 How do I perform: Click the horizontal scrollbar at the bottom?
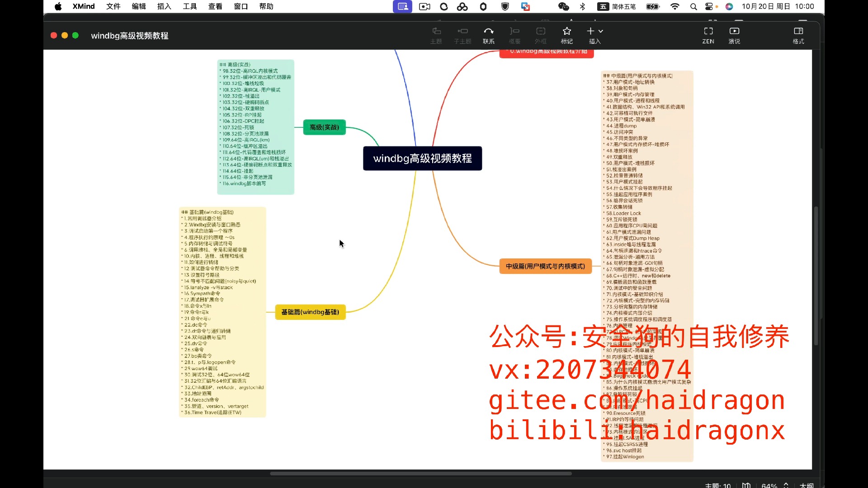coord(420,474)
